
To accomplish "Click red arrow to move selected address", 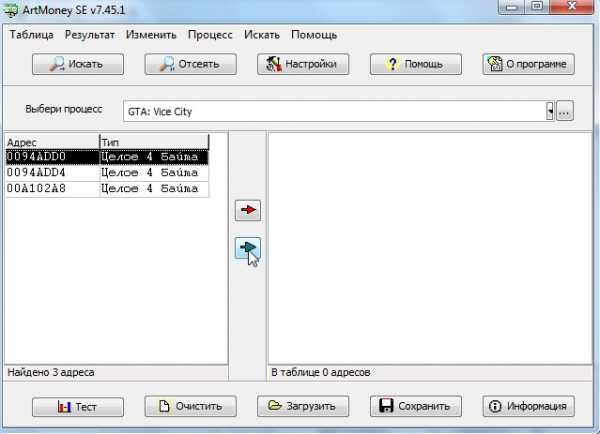I will click(x=248, y=210).
